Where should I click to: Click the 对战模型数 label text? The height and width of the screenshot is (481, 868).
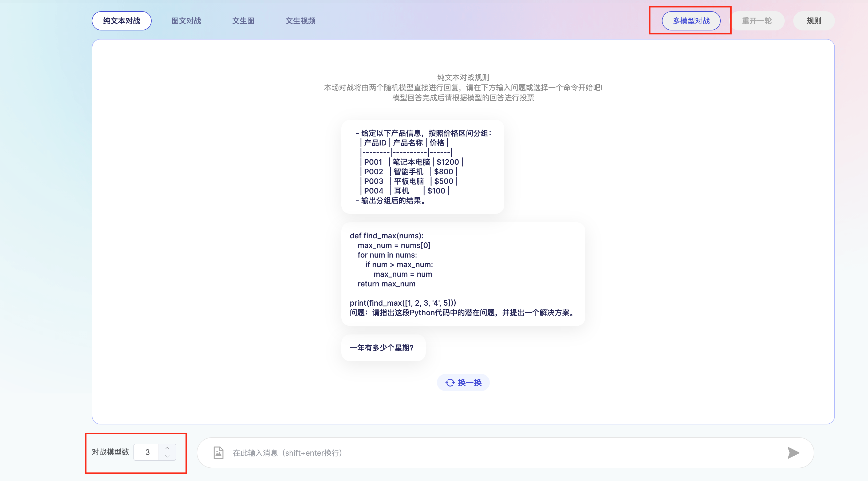point(111,452)
